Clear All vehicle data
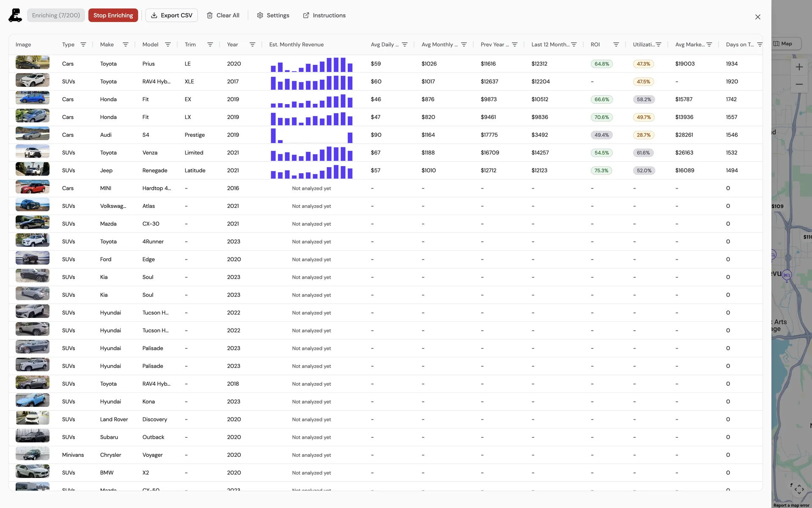 [x=223, y=15]
